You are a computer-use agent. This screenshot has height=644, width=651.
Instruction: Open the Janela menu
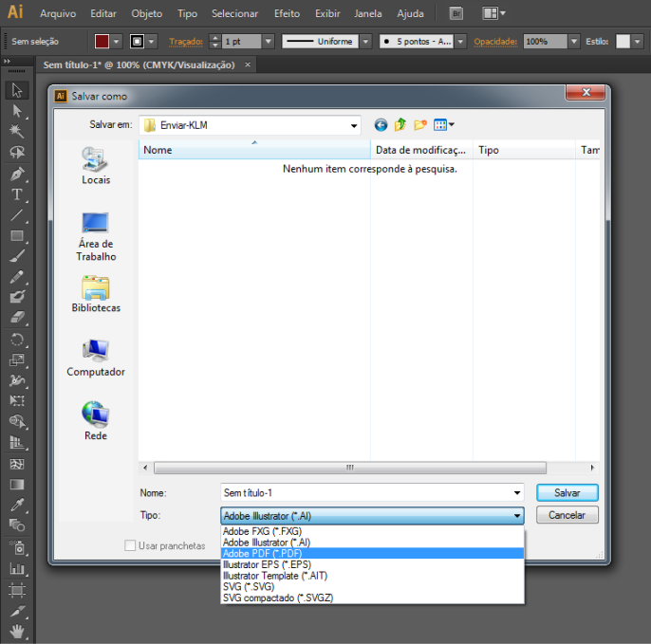[x=368, y=13]
